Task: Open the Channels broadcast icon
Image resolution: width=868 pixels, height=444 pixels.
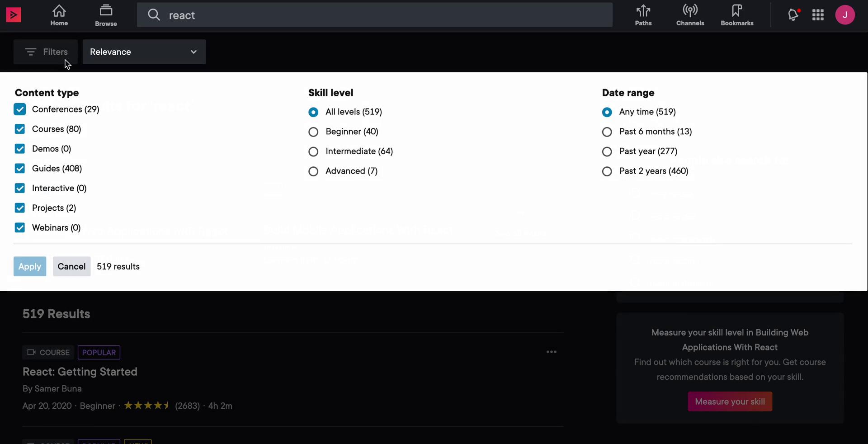Action: (690, 10)
